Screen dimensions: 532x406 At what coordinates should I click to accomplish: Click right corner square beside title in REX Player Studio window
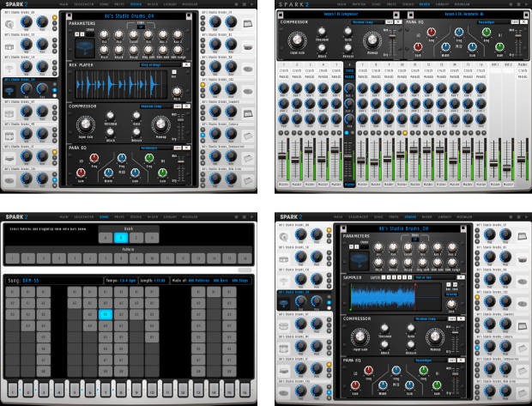[x=189, y=16]
